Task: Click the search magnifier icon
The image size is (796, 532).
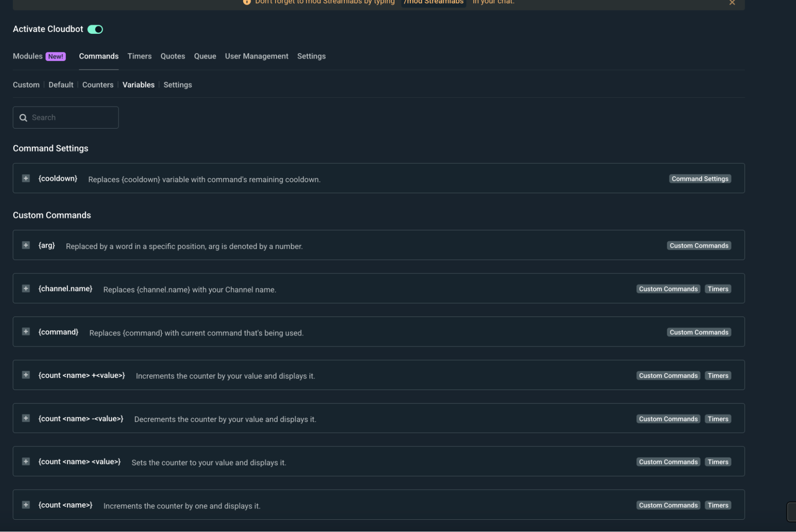Action: click(x=23, y=117)
